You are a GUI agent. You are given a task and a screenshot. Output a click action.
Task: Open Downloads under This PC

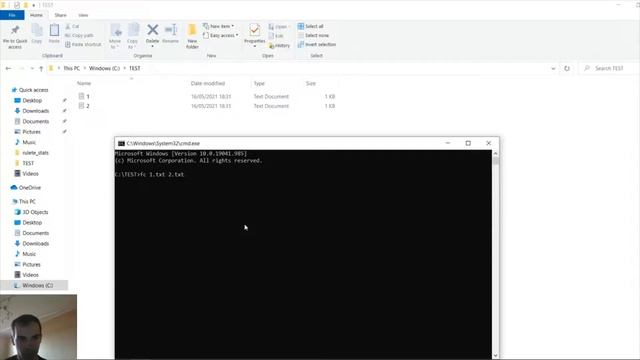pos(36,244)
